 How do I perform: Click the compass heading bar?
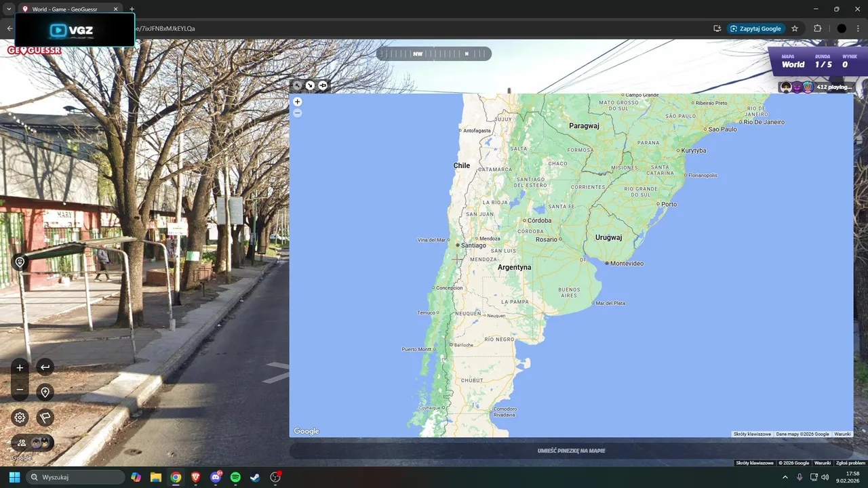click(433, 54)
